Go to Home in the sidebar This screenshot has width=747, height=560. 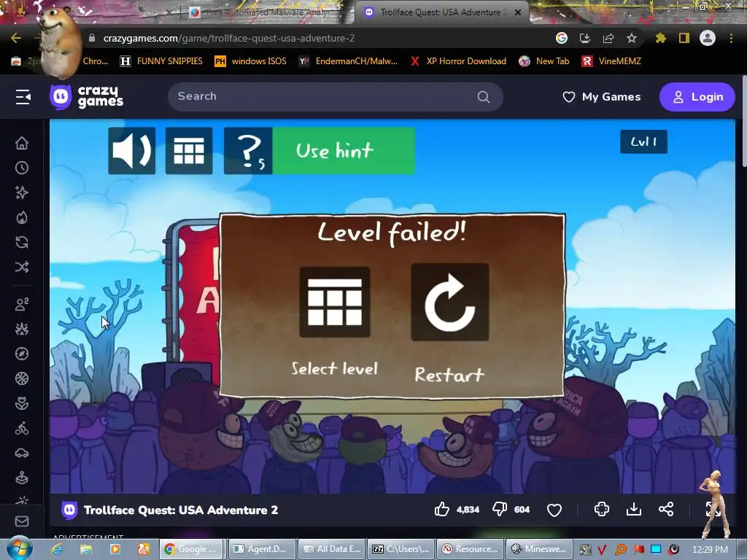(22, 143)
